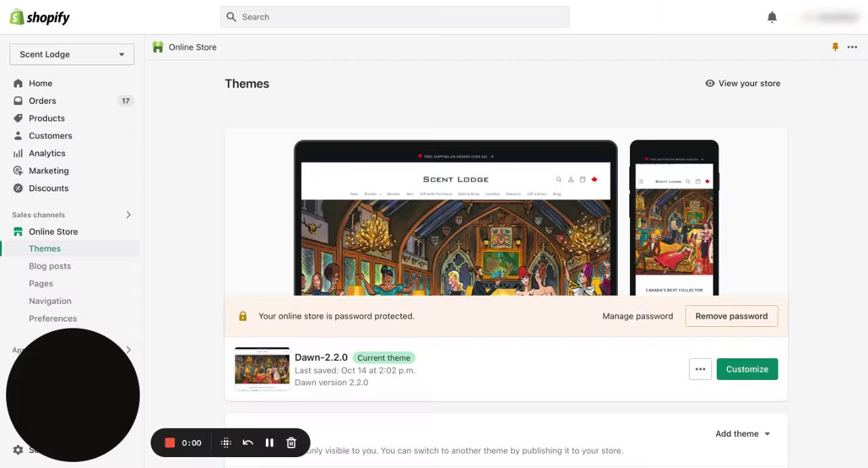Screen dimensions: 868x468
Task: Open Products section
Action: tap(47, 118)
